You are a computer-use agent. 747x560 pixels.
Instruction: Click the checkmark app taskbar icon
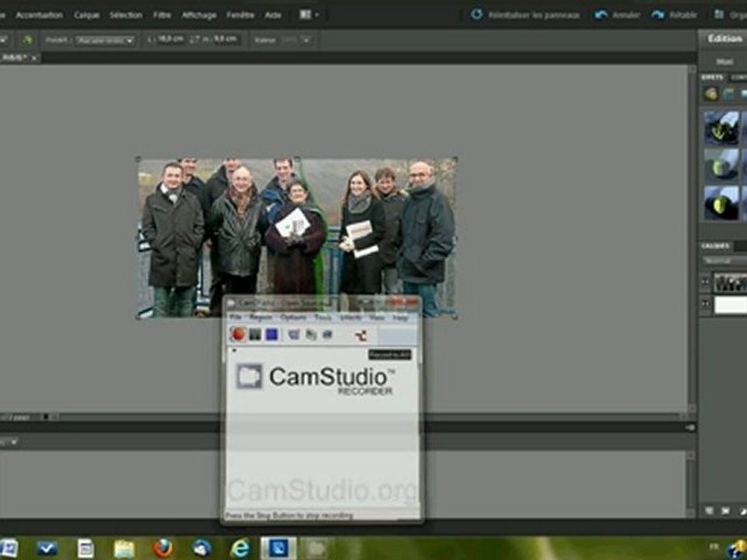pos(47,548)
